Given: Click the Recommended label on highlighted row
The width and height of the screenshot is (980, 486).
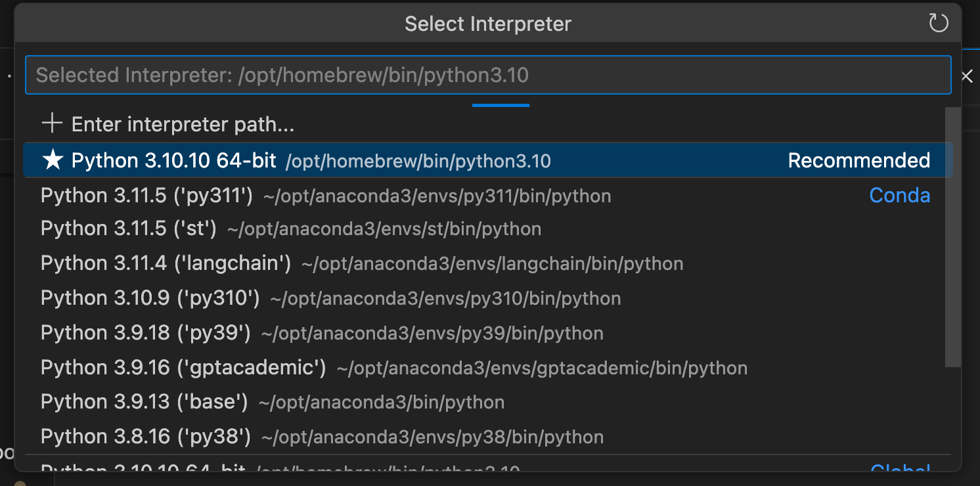Looking at the screenshot, I should click(858, 161).
